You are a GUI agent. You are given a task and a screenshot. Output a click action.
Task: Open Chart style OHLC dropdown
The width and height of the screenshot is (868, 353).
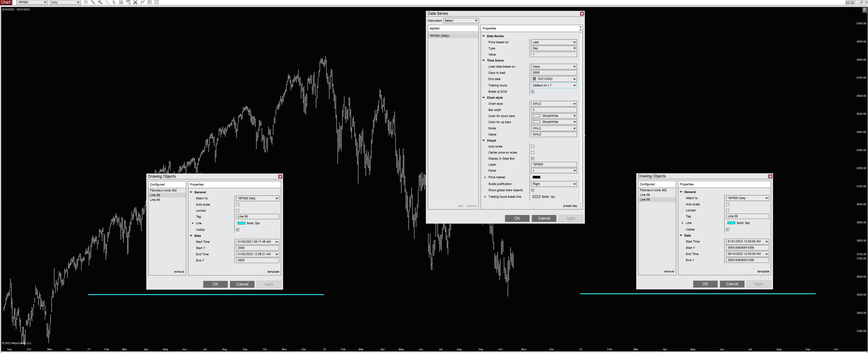[554, 104]
